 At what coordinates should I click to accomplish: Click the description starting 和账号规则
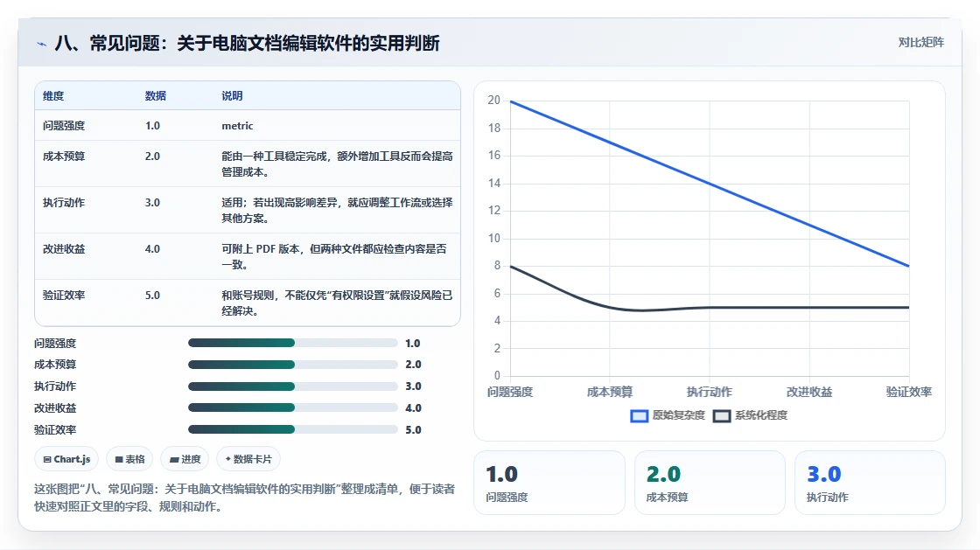click(337, 303)
